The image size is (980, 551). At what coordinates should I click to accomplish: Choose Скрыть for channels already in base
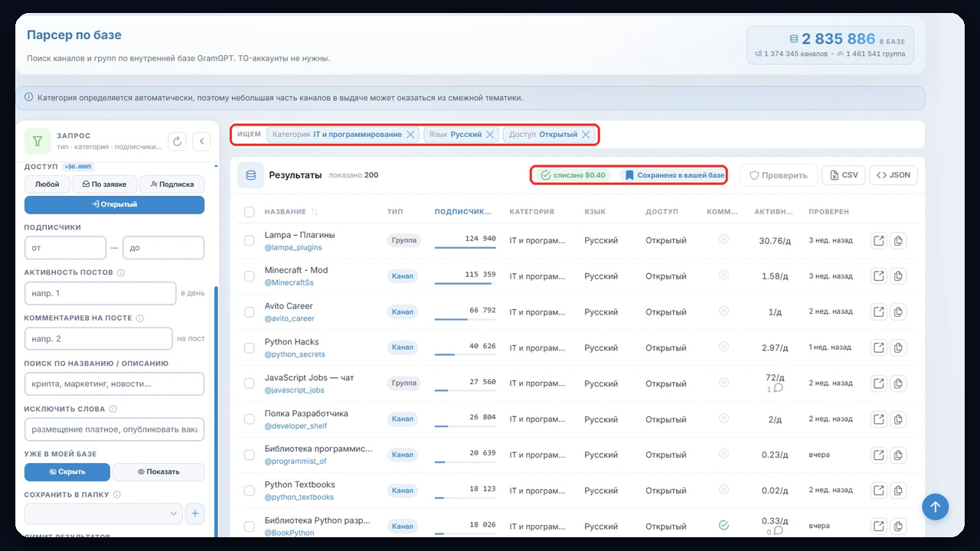[x=67, y=472]
